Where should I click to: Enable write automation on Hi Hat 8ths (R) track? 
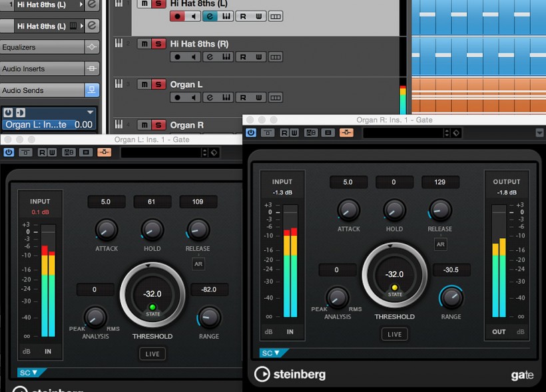click(x=259, y=57)
